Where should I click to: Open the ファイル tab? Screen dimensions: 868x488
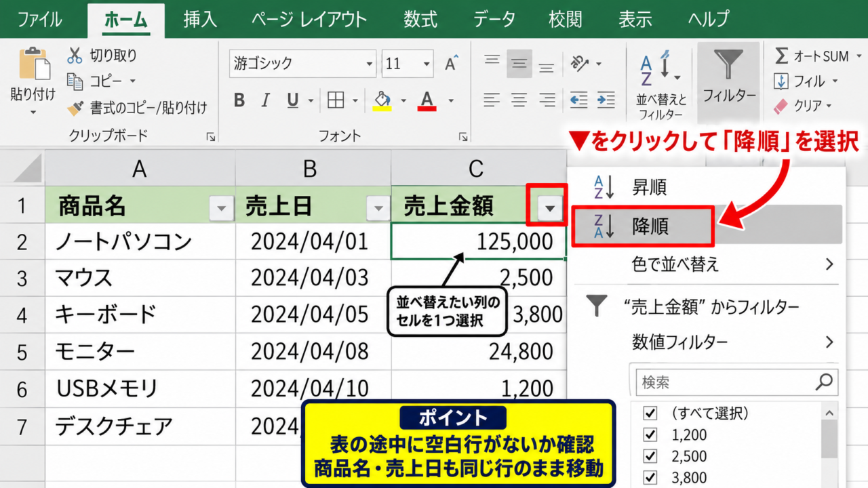(x=39, y=19)
